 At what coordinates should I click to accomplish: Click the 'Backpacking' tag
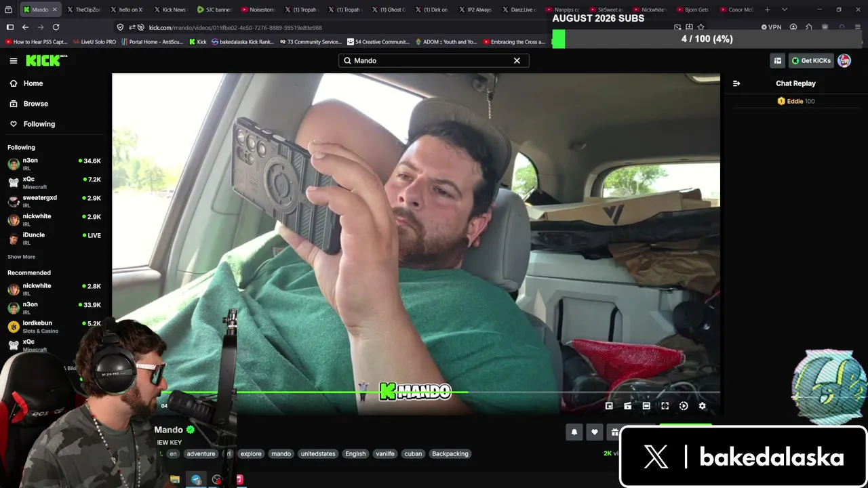[450, 454]
